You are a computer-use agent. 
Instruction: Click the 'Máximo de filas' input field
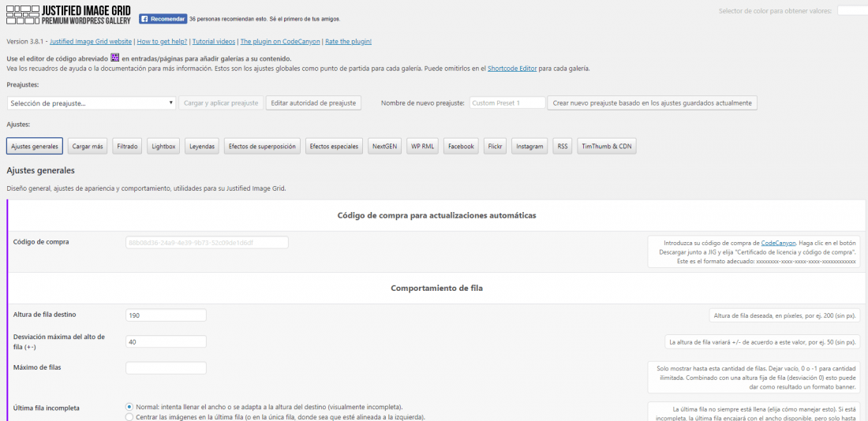166,368
